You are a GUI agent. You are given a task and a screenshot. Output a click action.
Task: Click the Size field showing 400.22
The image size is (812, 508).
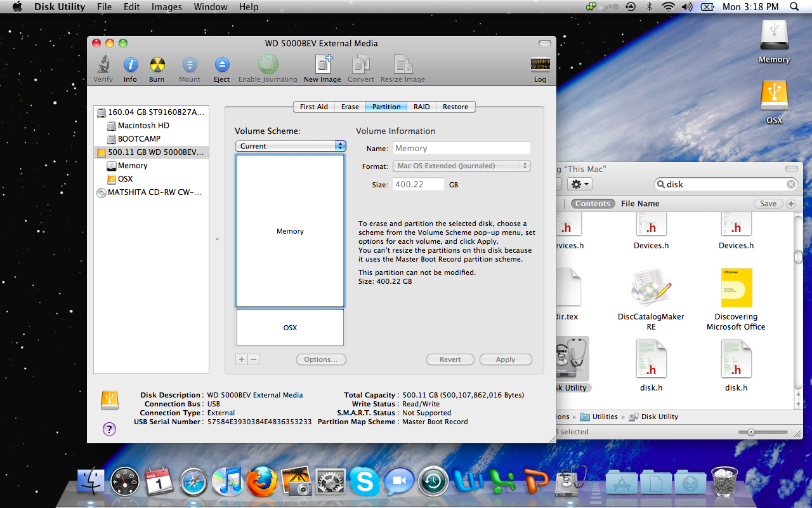click(419, 184)
